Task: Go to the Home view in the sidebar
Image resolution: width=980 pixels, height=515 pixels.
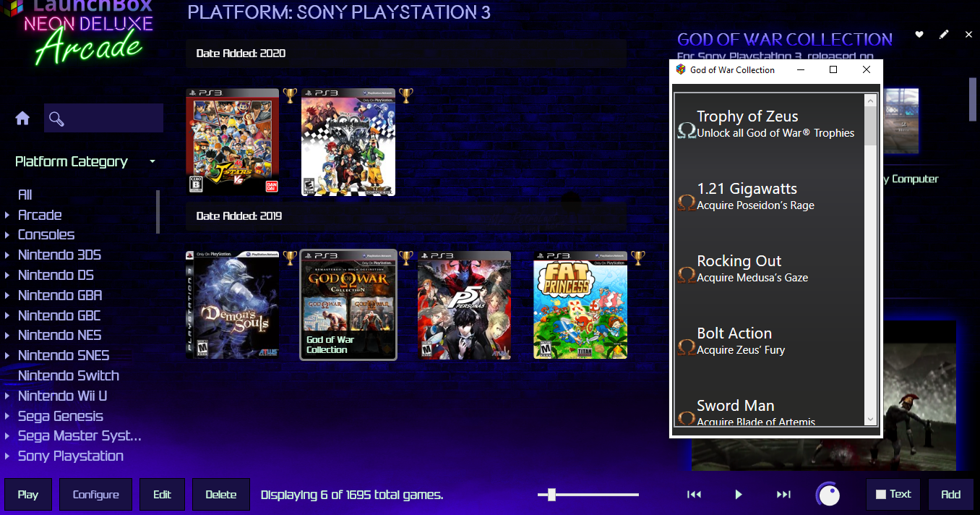Action: click(x=22, y=118)
